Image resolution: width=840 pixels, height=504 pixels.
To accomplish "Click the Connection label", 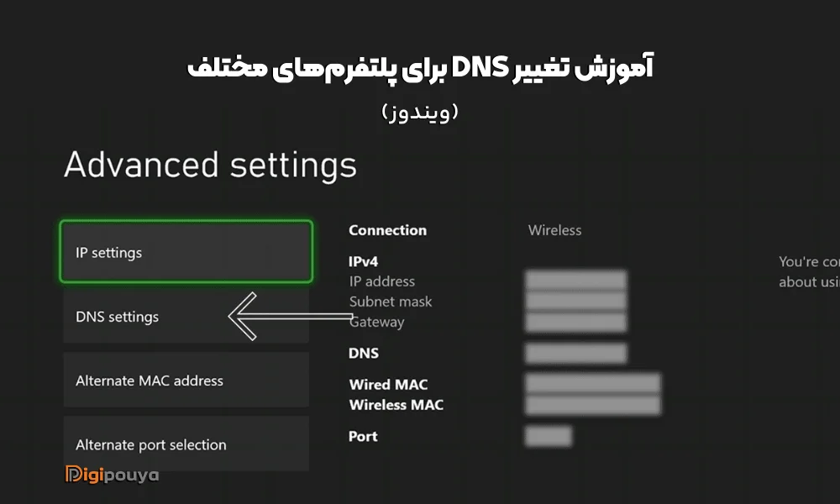I will pos(387,230).
